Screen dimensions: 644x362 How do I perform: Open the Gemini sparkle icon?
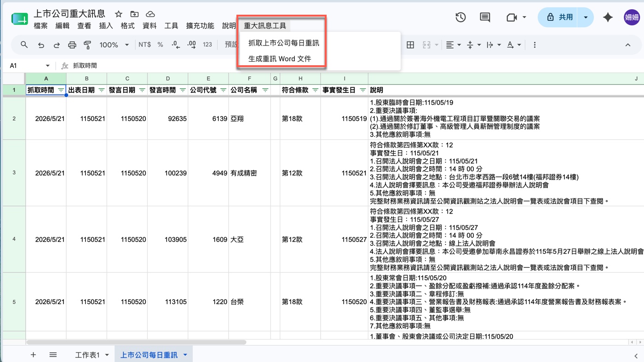point(608,17)
